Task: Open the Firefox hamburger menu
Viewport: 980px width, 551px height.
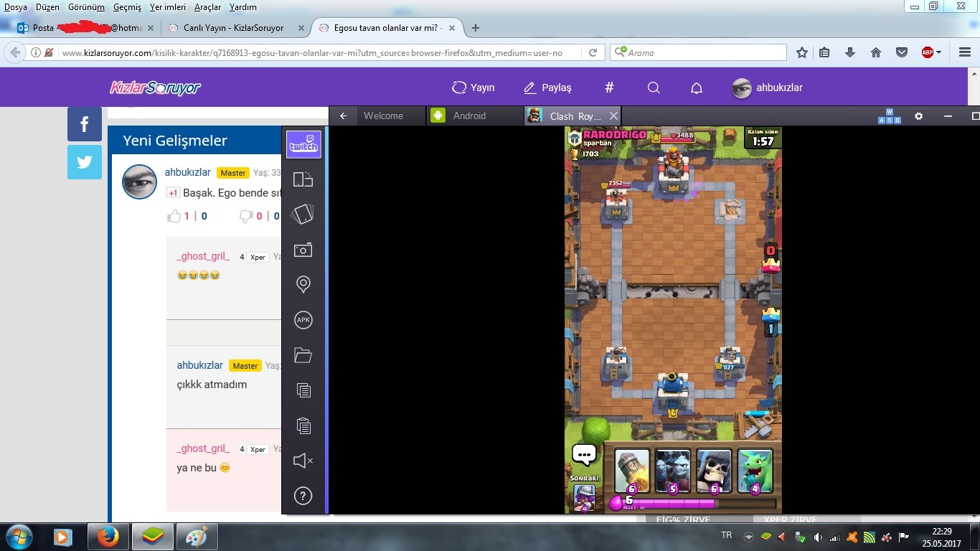Action: coord(965,52)
